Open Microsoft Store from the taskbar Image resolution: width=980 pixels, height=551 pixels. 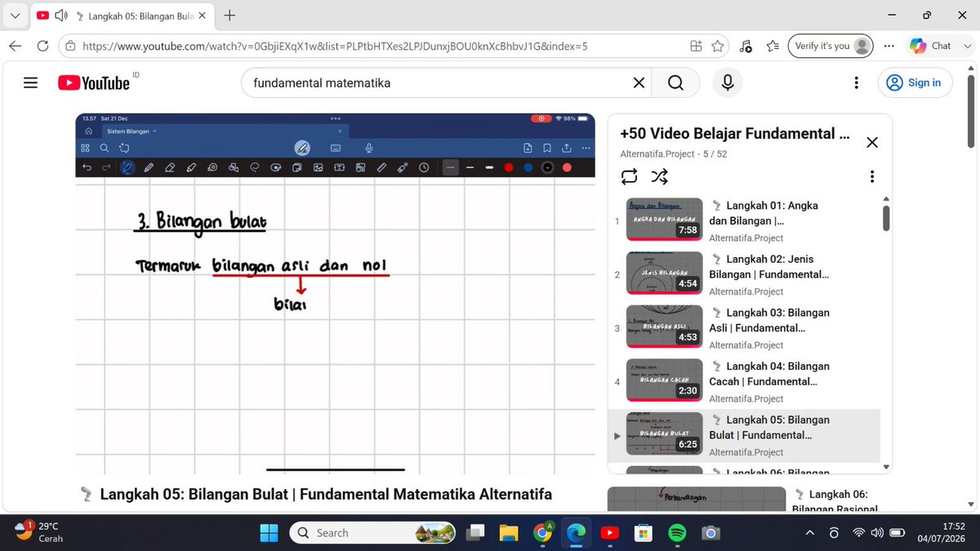coord(644,533)
